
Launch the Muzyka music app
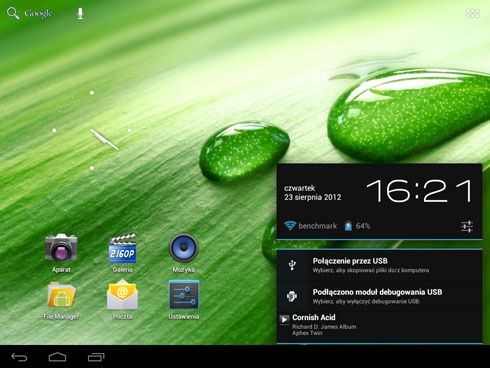tap(184, 253)
